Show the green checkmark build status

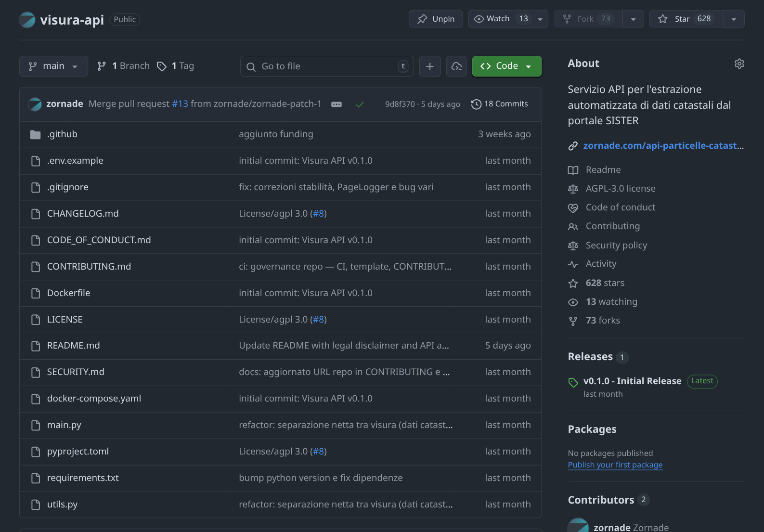point(360,104)
